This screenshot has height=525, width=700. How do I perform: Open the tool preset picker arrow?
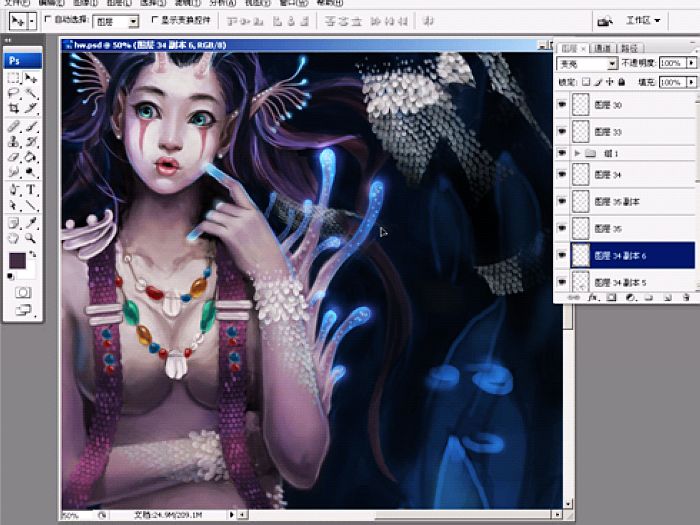click(32, 21)
